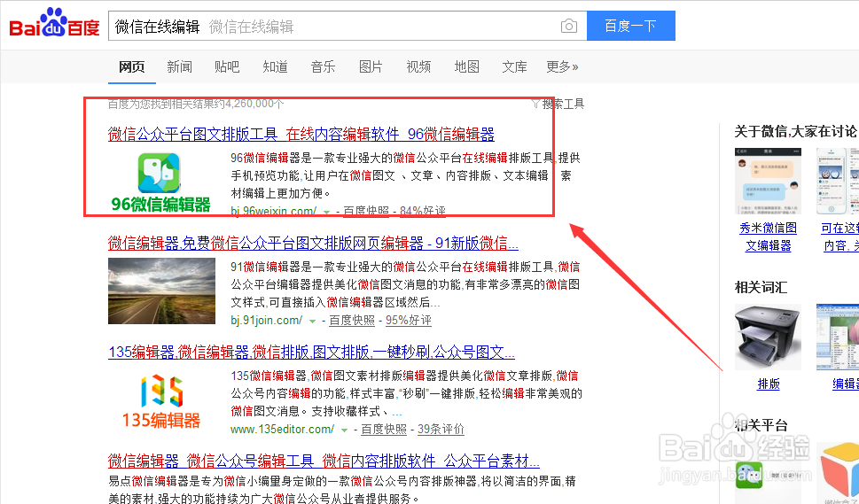This screenshot has height=504, width=859.
Task: Click the 百度一下 search button
Action: pos(630,26)
